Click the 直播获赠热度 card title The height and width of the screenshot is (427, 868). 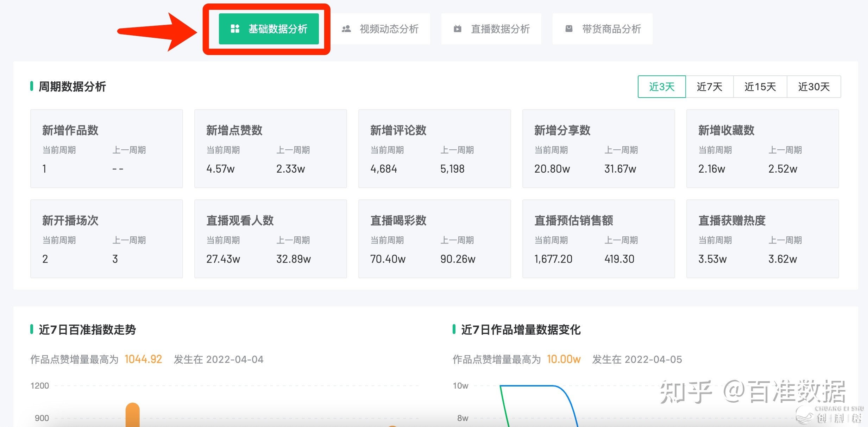tap(732, 221)
